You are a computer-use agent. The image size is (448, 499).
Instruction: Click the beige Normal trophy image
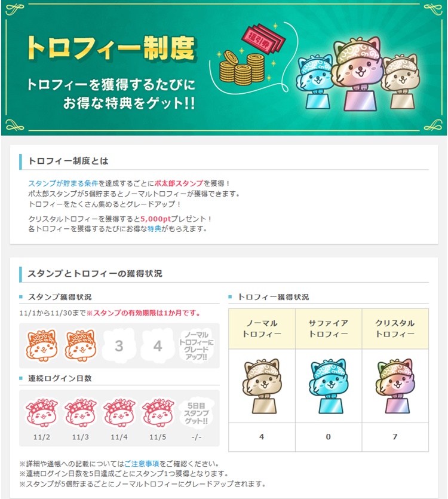coord(262,386)
